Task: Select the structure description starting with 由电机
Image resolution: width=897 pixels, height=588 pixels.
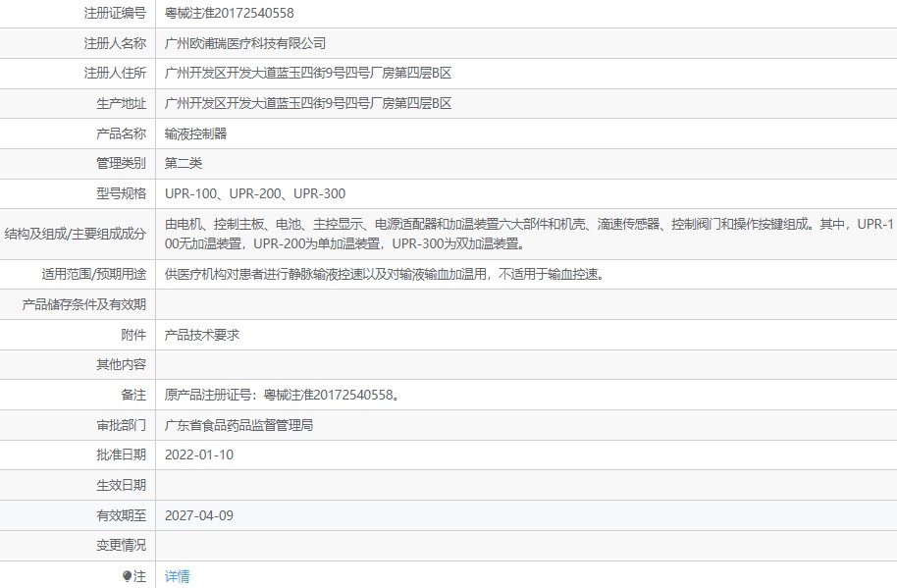Action: (529, 234)
